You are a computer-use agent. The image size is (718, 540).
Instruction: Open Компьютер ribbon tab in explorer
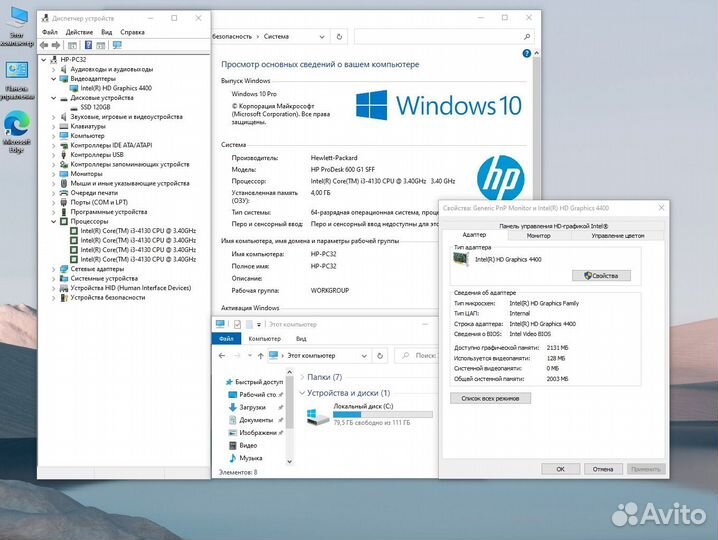click(264, 338)
